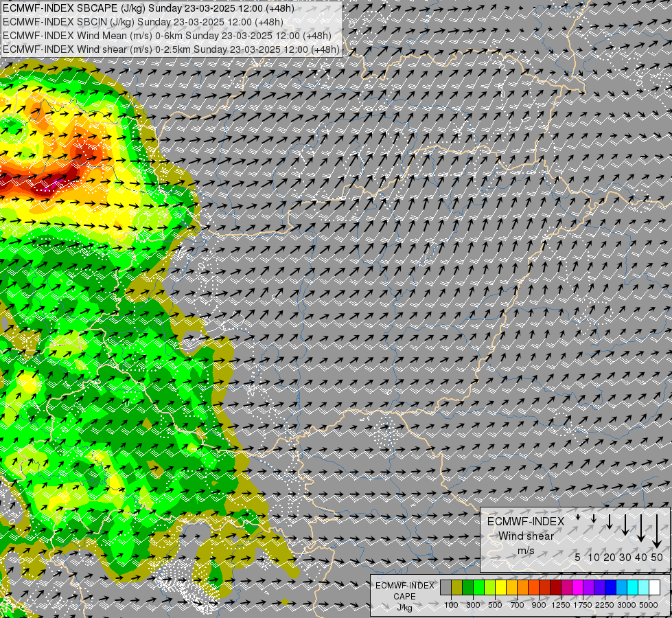Click the '10' shear scale value

594,557
